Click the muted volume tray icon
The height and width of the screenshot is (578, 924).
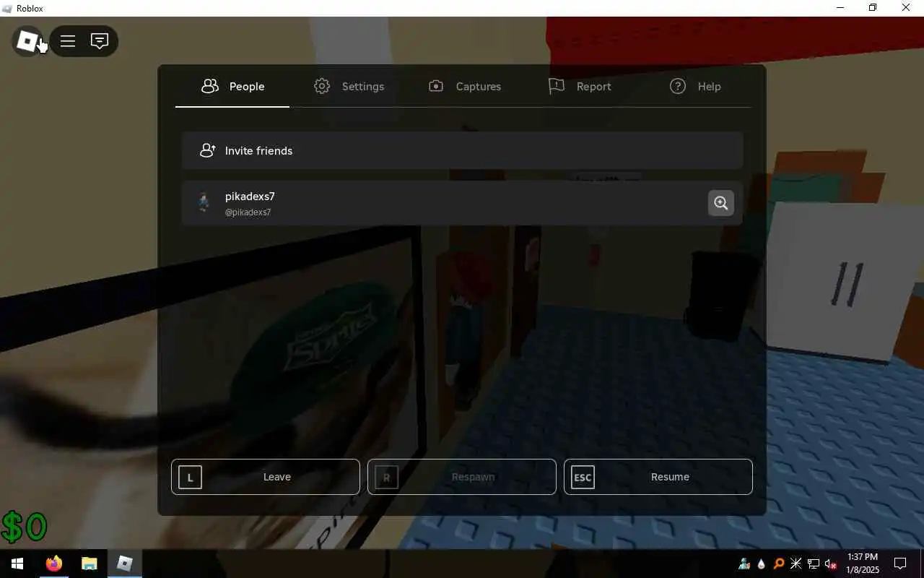pos(831,564)
